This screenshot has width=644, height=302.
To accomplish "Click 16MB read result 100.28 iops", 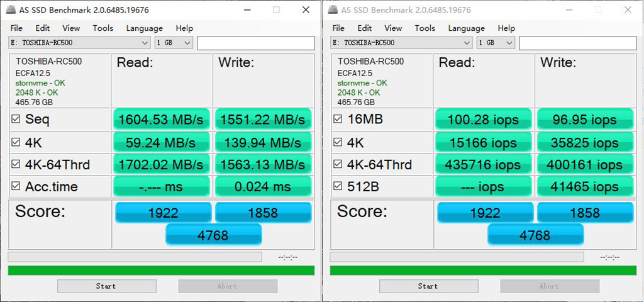I will coord(483,120).
